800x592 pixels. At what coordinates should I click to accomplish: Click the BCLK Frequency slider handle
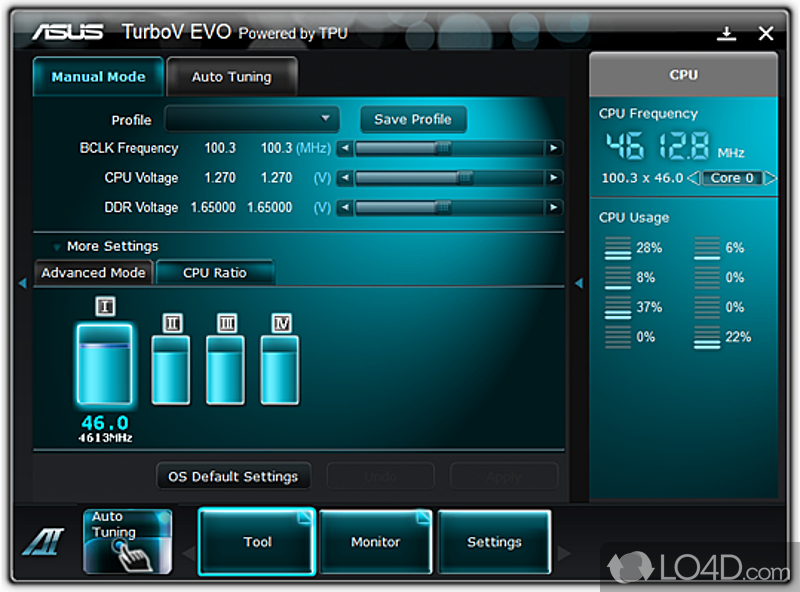click(443, 148)
